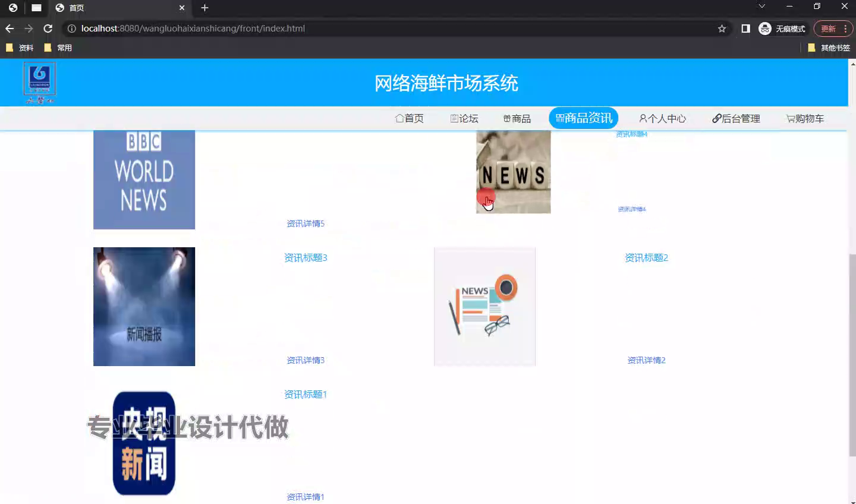Open the browser side panel icon

pos(745,29)
